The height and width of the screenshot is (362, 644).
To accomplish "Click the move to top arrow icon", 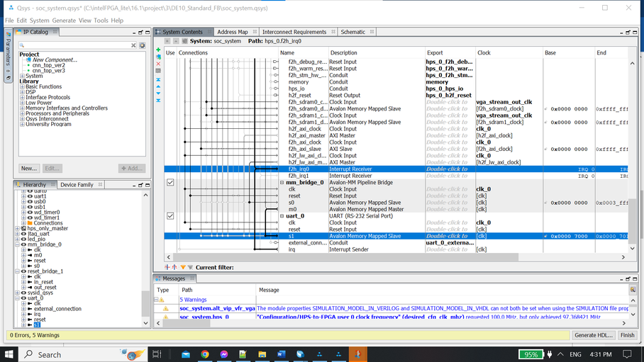I will pyautogui.click(x=158, y=79).
